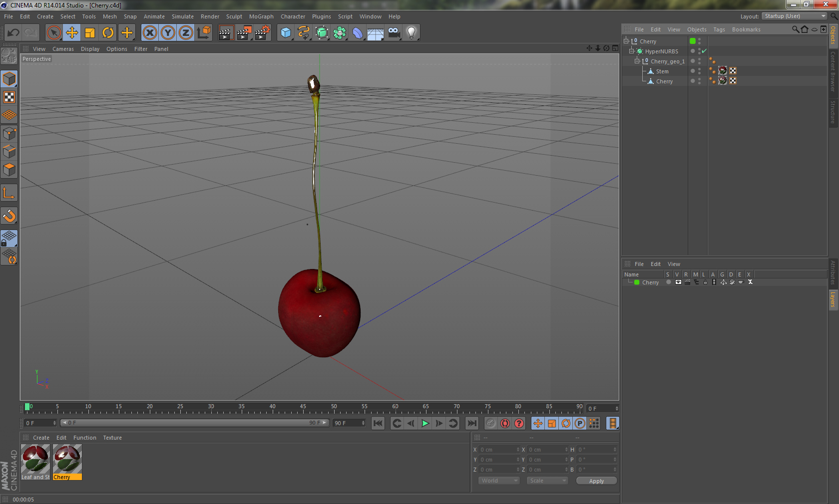Screen dimensions: 839x504
Task: Select the Stem object
Action: [662, 71]
